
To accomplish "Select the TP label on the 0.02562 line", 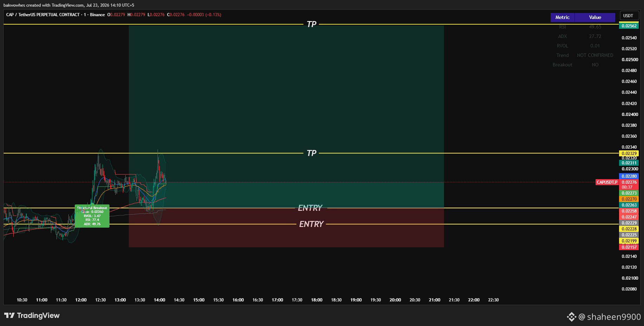I will (311, 24).
